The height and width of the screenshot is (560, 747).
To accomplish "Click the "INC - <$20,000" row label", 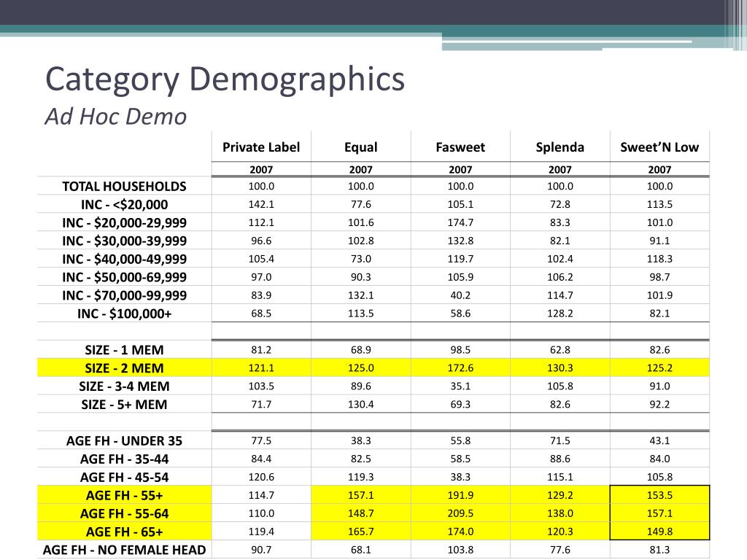I will click(x=124, y=204).
